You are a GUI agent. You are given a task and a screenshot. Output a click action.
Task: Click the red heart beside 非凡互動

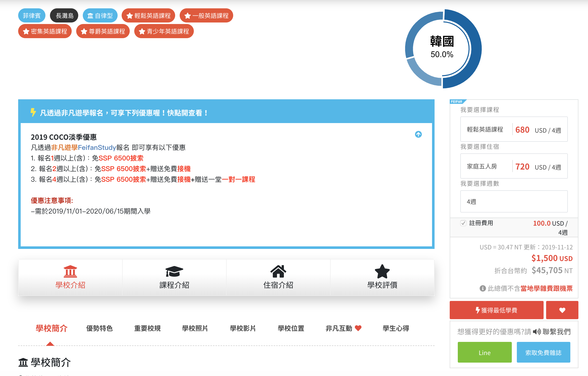coord(358,328)
